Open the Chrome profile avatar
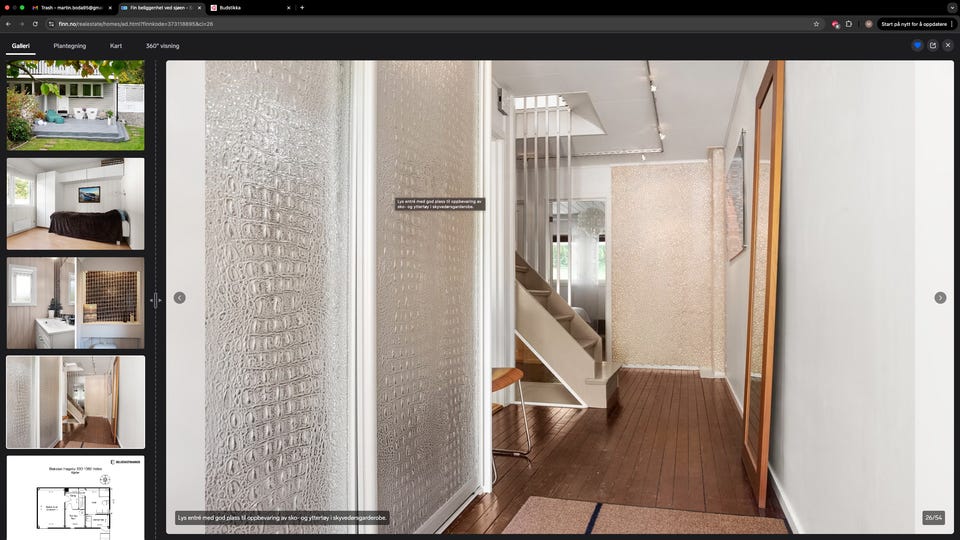Viewport: 960px width, 540px height. [868, 24]
